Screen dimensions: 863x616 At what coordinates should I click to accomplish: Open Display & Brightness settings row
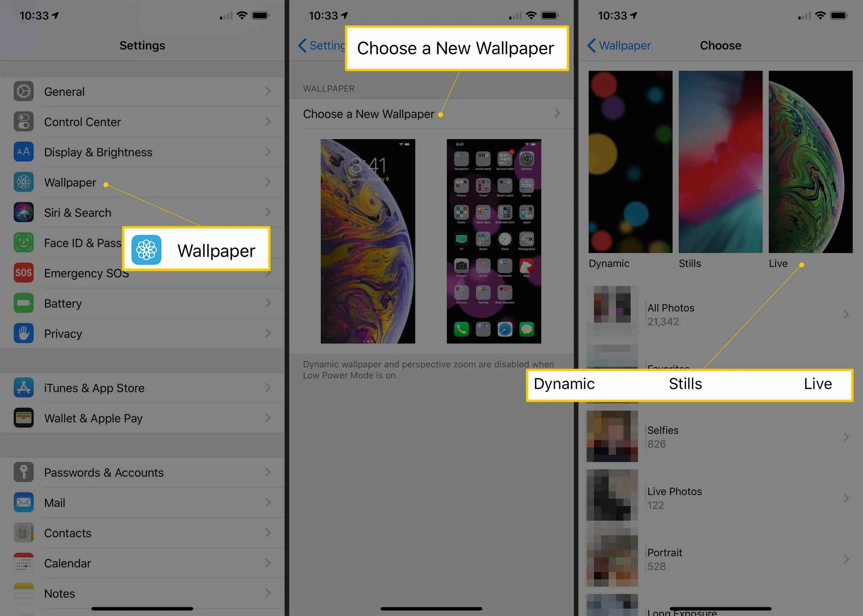coord(141,152)
